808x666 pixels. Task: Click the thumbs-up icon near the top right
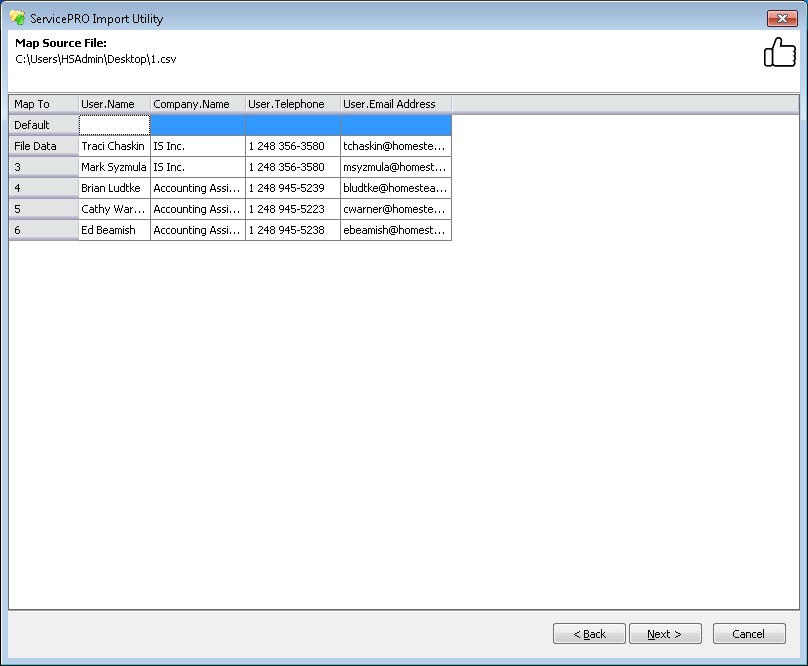(x=779, y=51)
